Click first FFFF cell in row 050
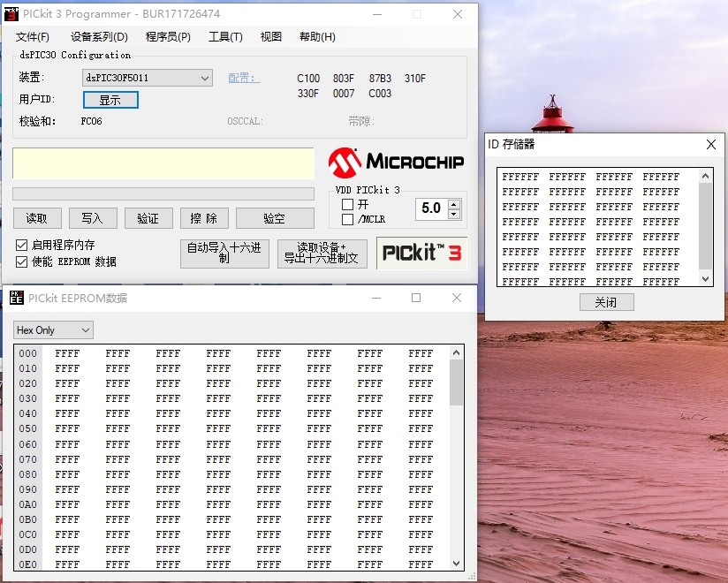 (x=67, y=428)
